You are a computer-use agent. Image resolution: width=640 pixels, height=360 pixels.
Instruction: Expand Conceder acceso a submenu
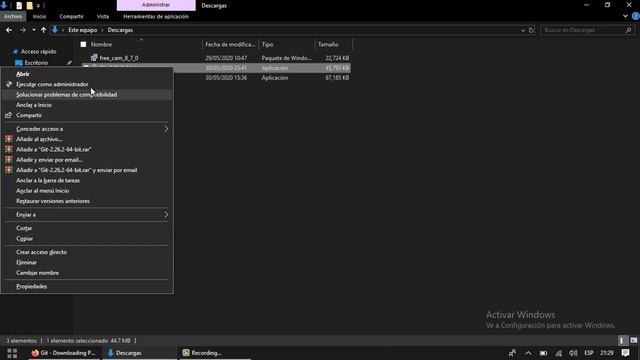click(87, 129)
